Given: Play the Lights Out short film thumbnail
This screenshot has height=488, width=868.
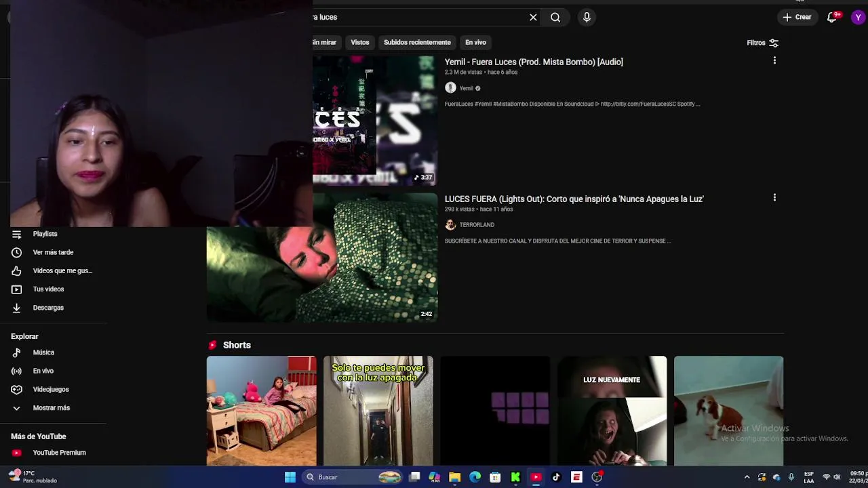Looking at the screenshot, I should pos(322,258).
